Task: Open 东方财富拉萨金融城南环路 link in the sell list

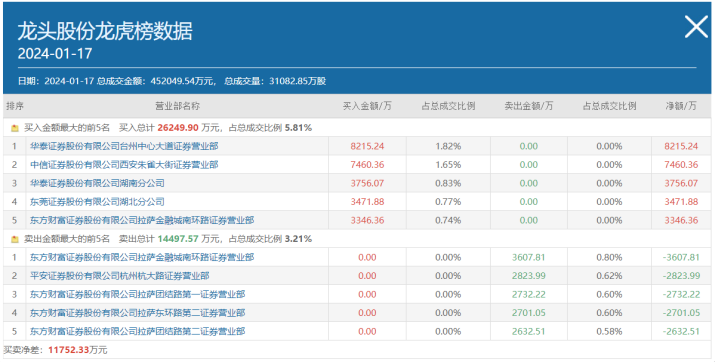Action: point(142,257)
